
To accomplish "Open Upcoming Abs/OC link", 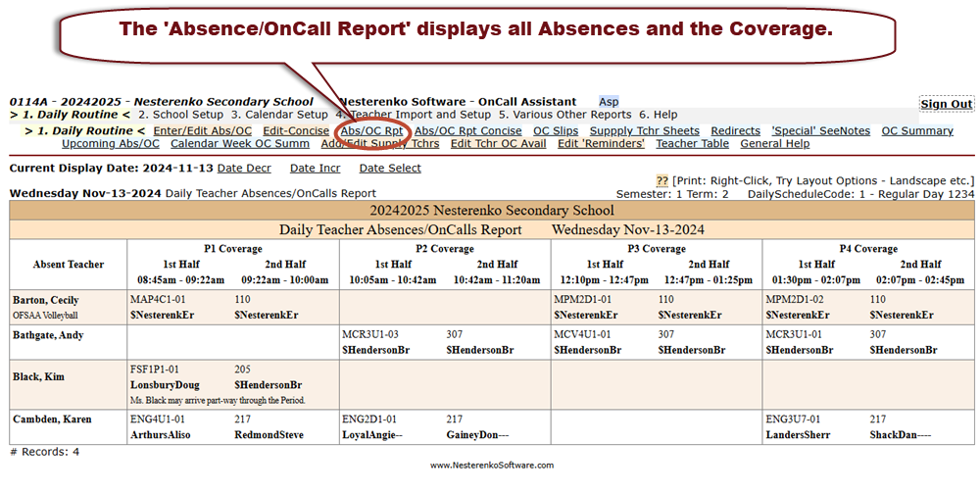I will pos(111,144).
